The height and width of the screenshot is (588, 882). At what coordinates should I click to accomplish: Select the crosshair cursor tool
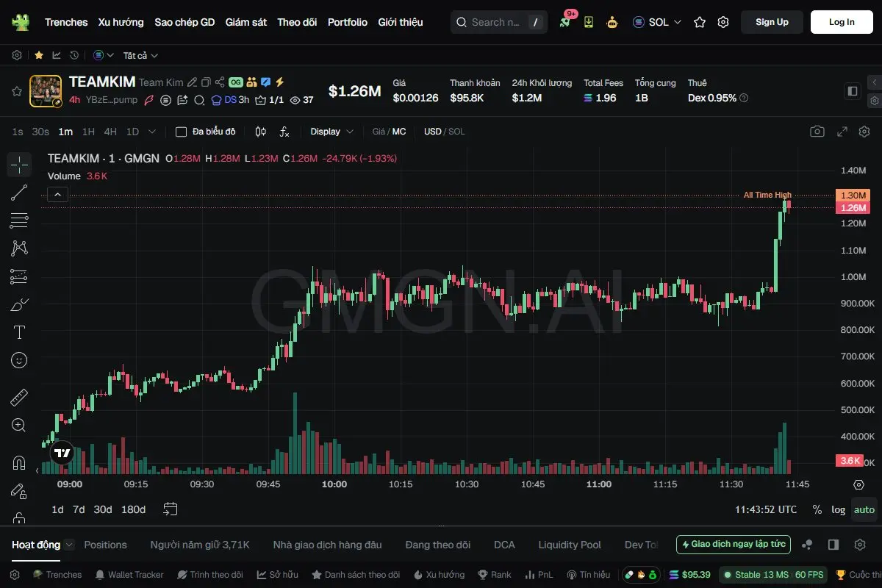[x=19, y=165]
